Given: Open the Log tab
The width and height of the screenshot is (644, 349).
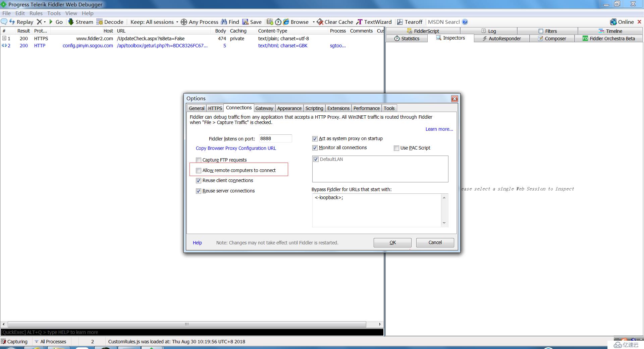Looking at the screenshot, I should [x=489, y=31].
